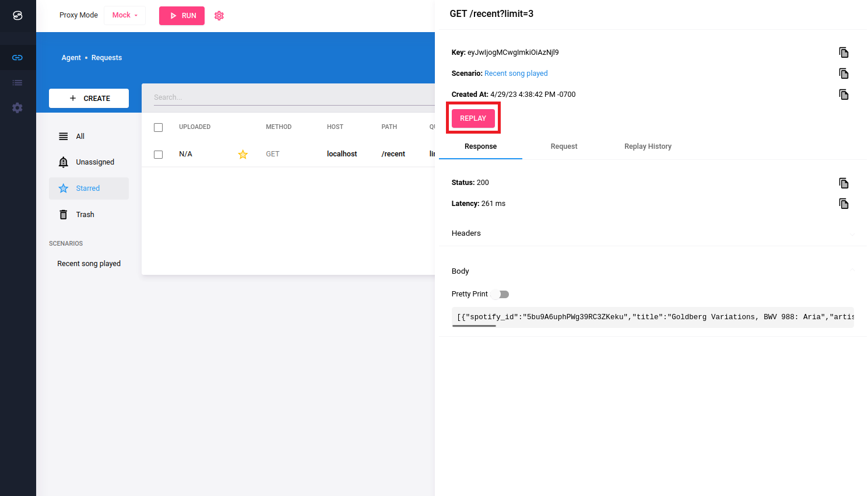
Task: Copy the Latency value
Action: point(843,204)
